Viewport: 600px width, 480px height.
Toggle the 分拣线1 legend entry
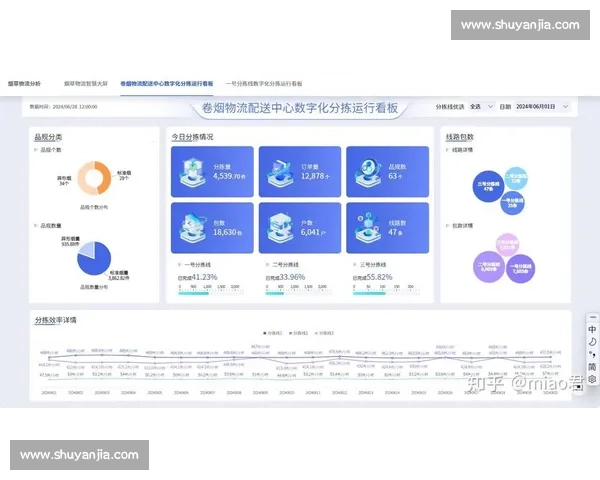coord(272,333)
